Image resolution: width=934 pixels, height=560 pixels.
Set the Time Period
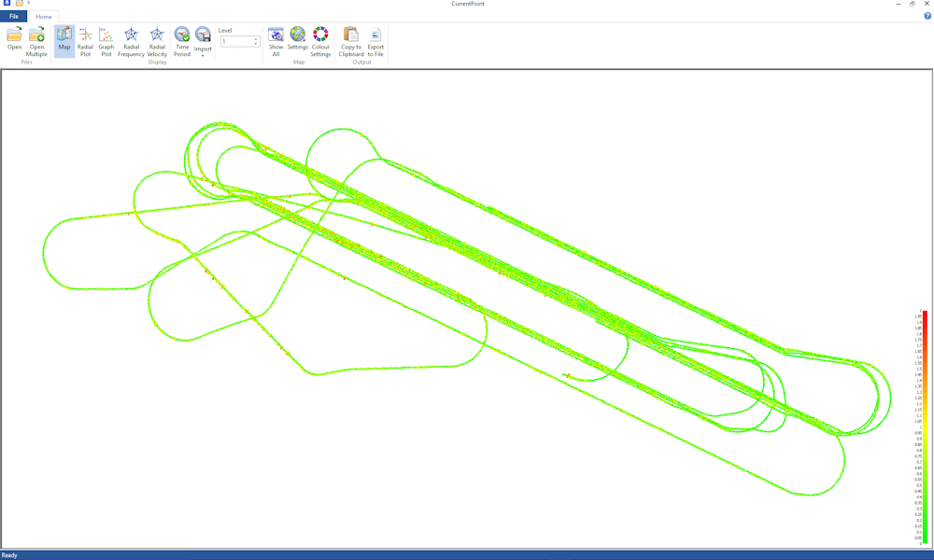pos(182,40)
